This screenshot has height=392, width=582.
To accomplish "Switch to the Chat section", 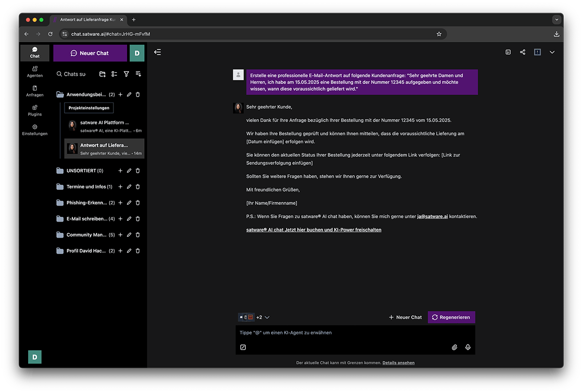I will point(35,52).
